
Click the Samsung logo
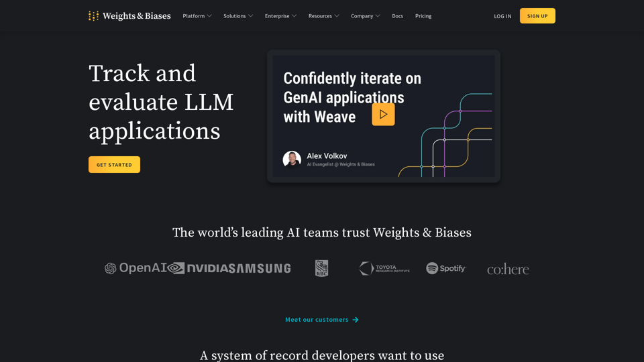tap(260, 268)
